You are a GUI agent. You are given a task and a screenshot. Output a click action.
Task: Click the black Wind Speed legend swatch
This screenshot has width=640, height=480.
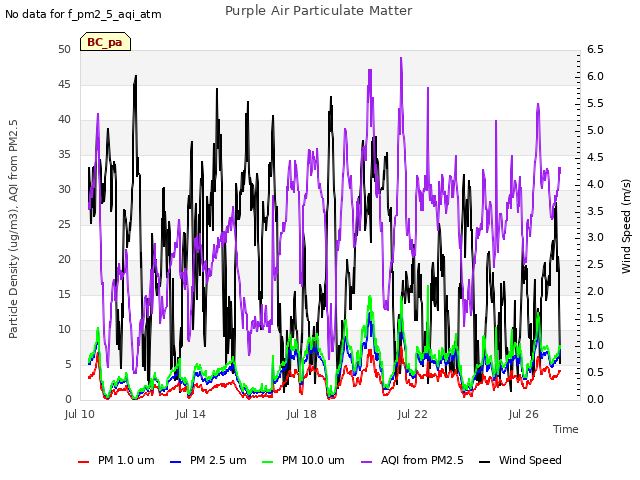(484, 462)
